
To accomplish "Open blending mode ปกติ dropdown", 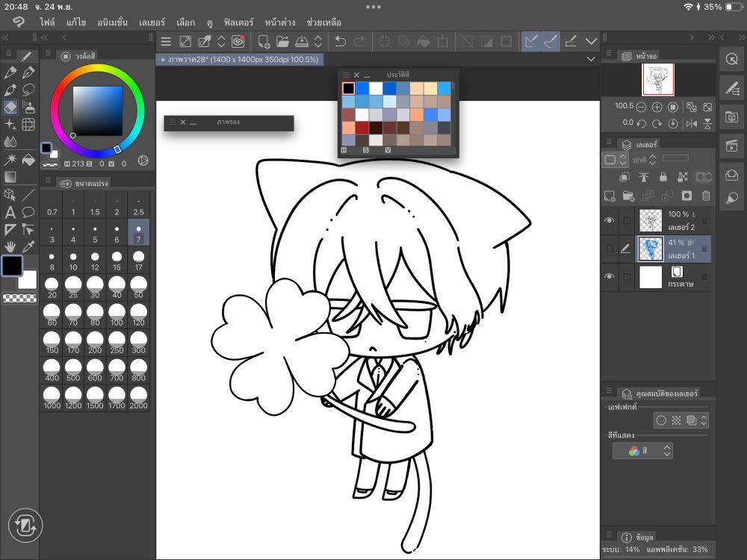I will click(645, 160).
